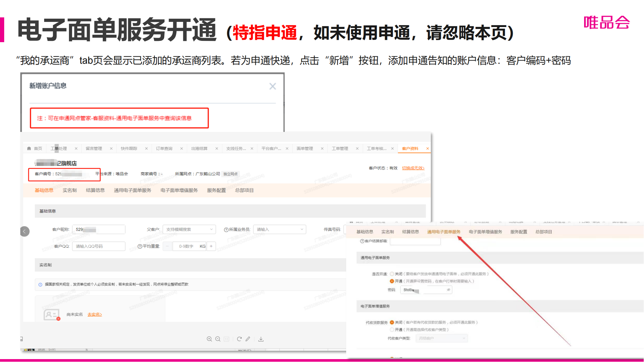Select 开通 radio for 代收货款服务
Screen dimensions: 644x362
coord(392,330)
